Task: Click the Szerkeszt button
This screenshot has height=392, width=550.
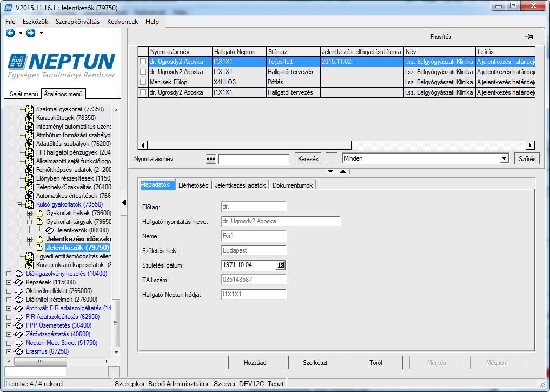Action: [315, 363]
